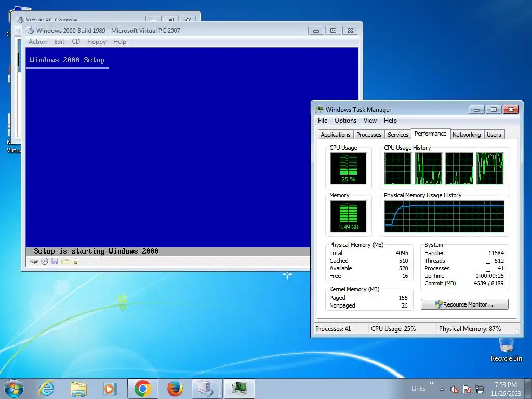Open the Windows Start menu
532x399 pixels.
14,389
